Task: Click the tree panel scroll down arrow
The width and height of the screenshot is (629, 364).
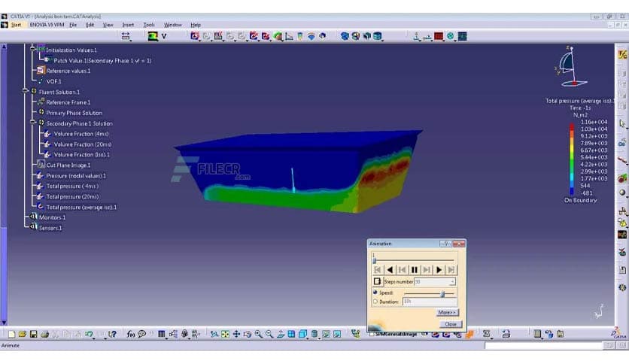Action: coord(4,323)
